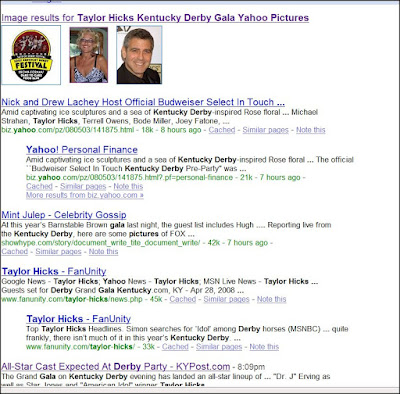Open first Taylor Hicks - FanUnity result
The image size is (400, 394).
pos(54,271)
